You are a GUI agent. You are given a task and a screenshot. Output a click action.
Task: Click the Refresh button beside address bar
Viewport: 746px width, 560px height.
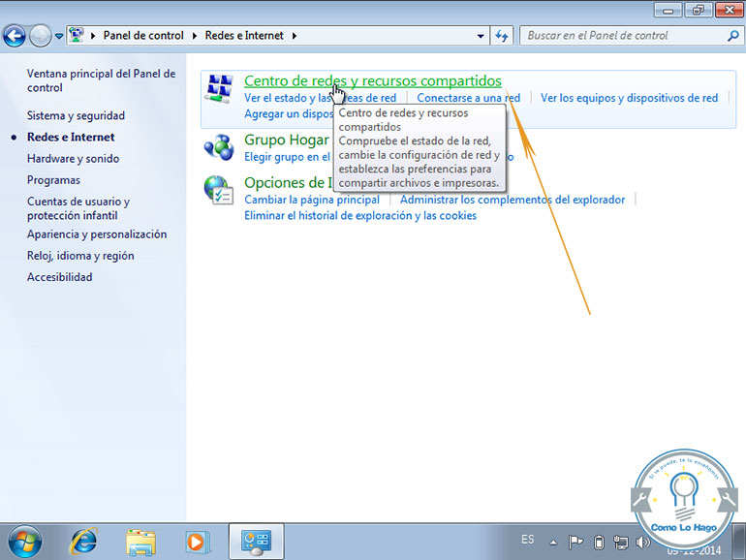tap(502, 36)
